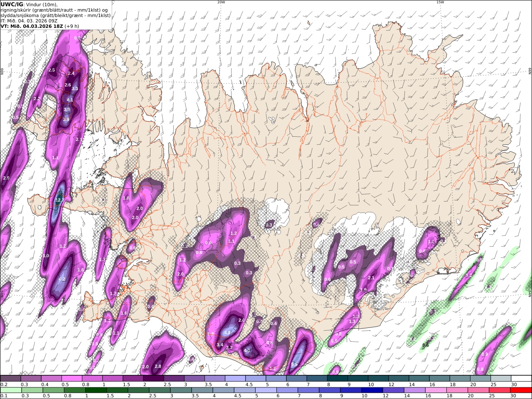The width and height of the screenshot is (532, 399).
Task: Click the 0.1 label in the lower legend
Action: pos(3,396)
